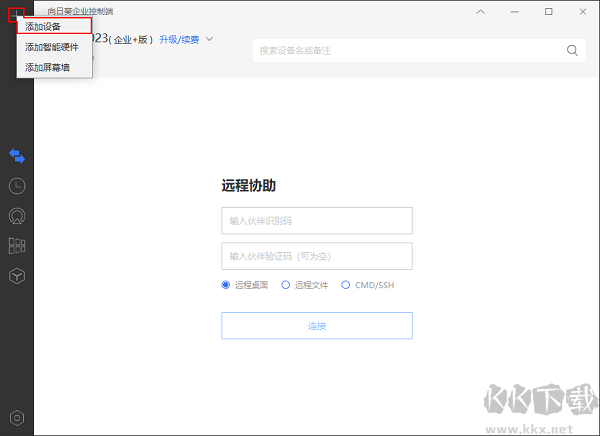Open the 升级/续费 link
Viewport: 600px width, 436px height.
click(179, 39)
